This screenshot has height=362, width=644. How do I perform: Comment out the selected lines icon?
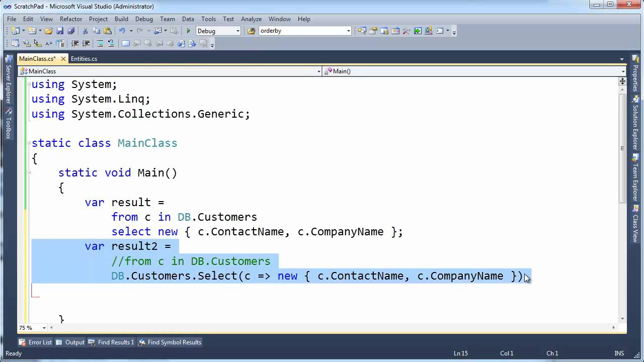[100, 44]
